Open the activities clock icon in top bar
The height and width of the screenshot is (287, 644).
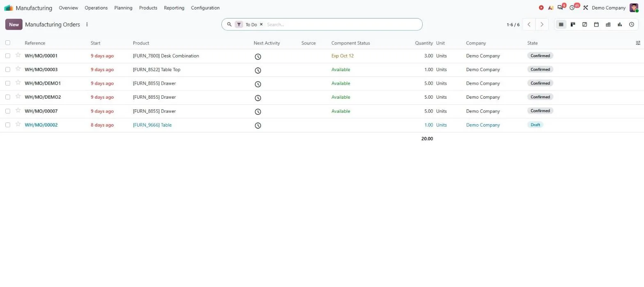(x=572, y=8)
